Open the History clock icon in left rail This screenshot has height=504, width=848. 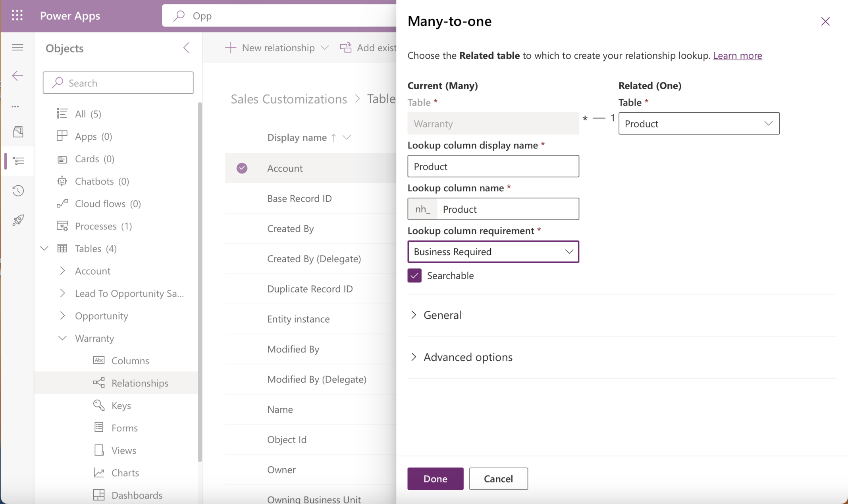coord(17,190)
